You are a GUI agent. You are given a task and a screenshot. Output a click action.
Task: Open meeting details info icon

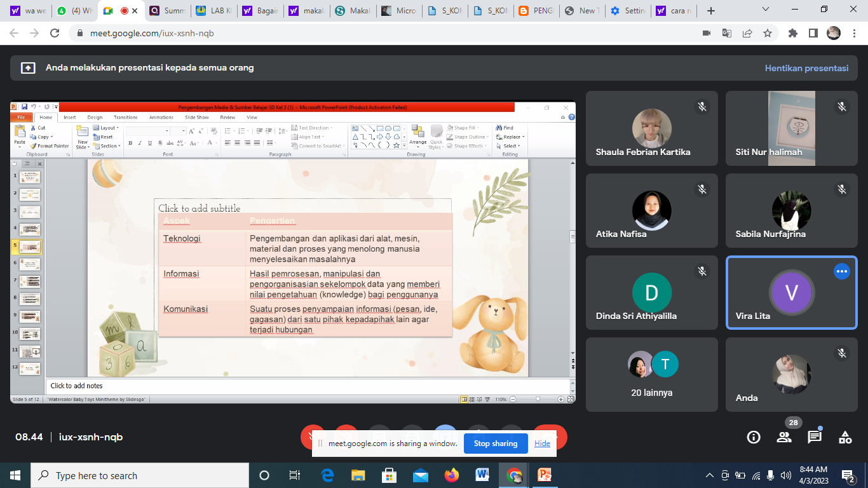pyautogui.click(x=754, y=437)
